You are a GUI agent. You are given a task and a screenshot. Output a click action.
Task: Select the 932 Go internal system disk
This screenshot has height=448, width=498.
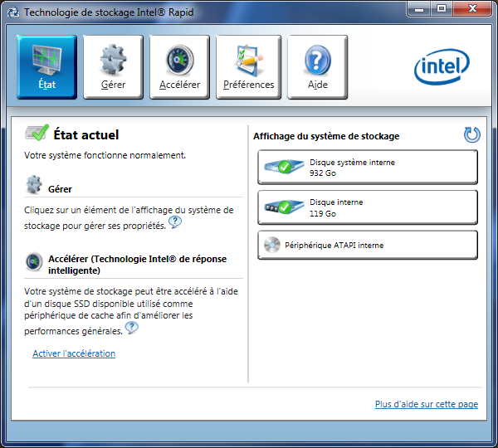368,168
